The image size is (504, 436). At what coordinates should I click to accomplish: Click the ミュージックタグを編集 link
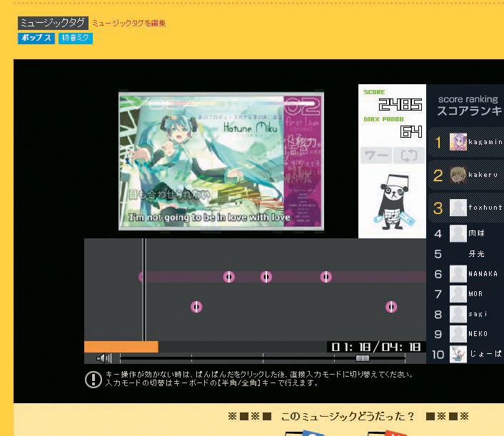pyautogui.click(x=129, y=23)
